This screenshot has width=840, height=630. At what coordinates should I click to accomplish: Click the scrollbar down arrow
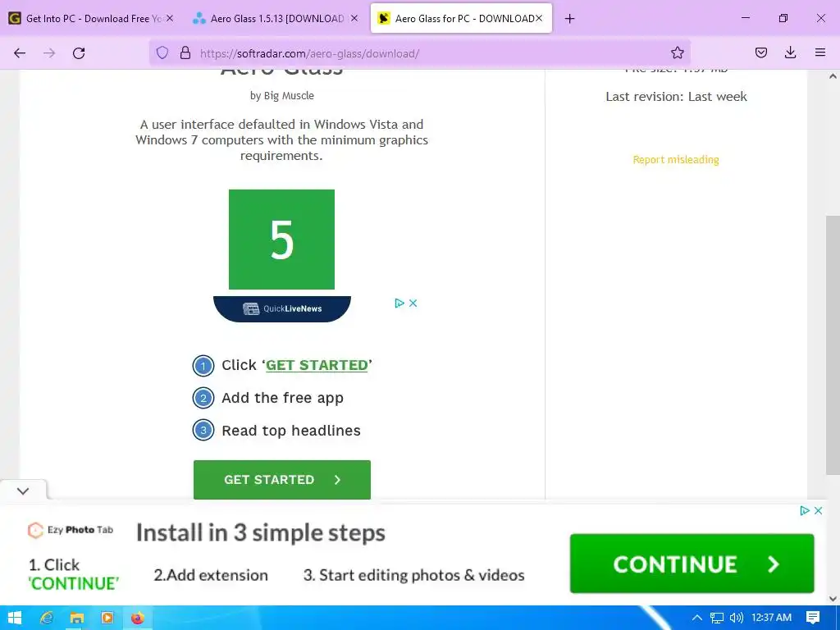coord(833,599)
